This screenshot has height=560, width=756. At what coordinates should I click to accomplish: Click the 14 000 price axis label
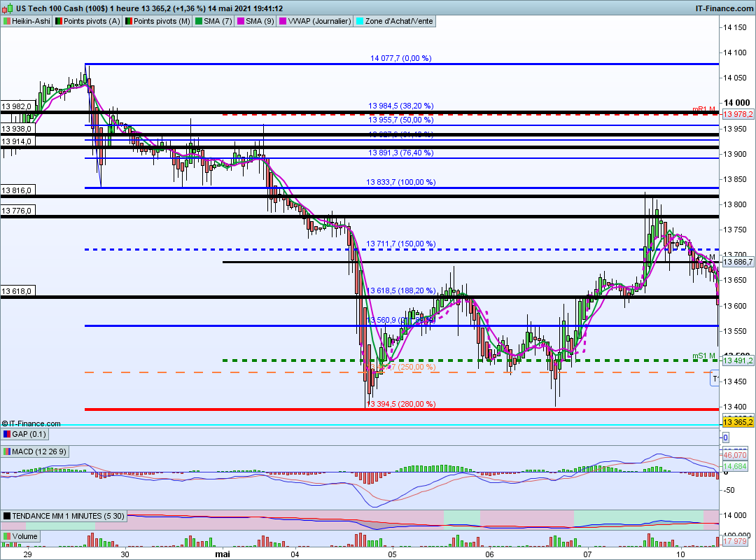coord(736,103)
